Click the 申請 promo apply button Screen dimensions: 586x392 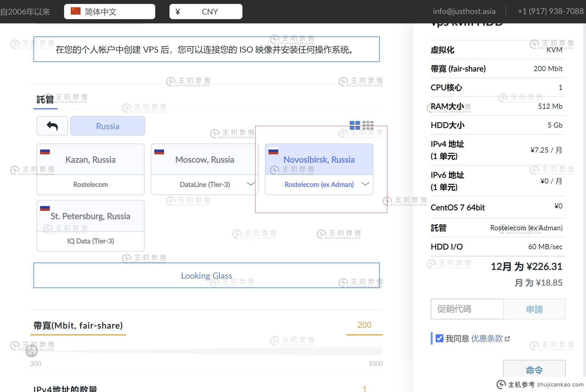(x=534, y=309)
